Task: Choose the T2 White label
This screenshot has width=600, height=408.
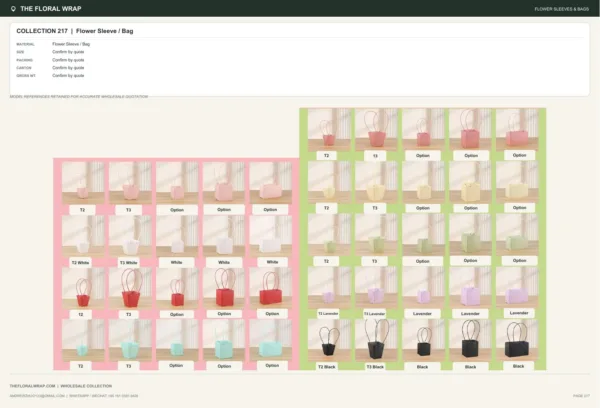Action: tap(80, 263)
